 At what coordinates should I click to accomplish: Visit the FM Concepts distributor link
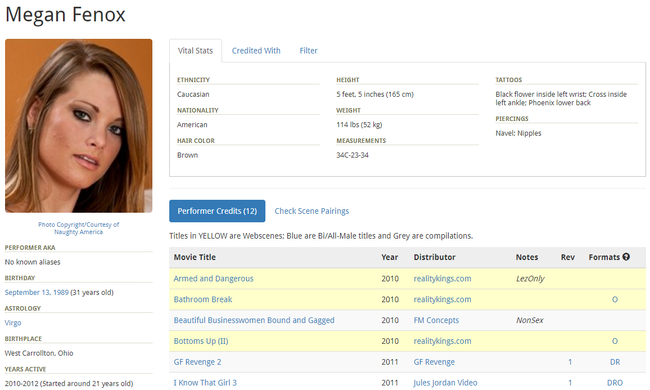(436, 320)
